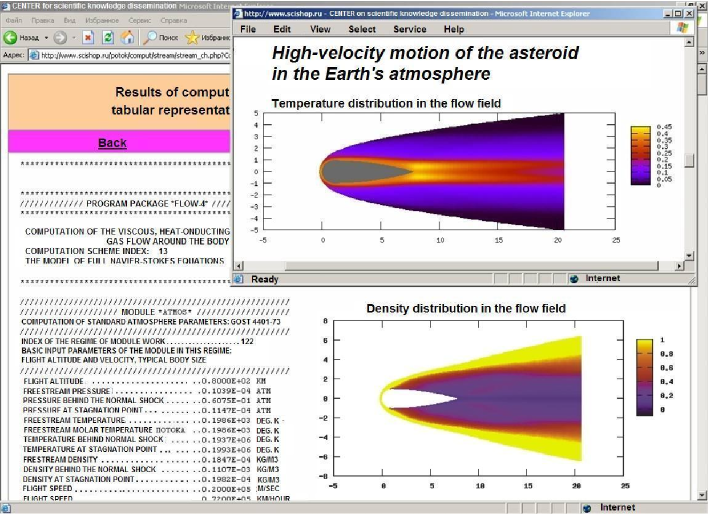Click 'PROGRAM PACKAGE FLOW-4' header text
Screen dimensions: 708x514
[147, 204]
